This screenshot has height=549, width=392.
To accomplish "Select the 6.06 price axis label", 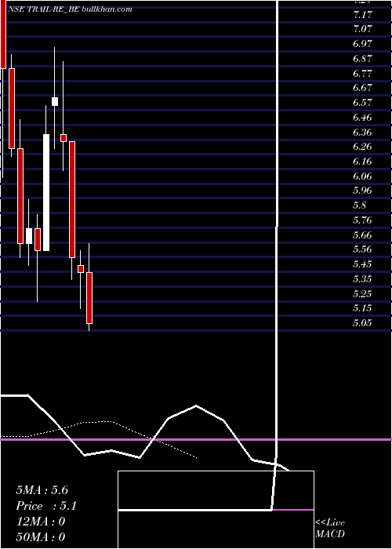I will tap(363, 176).
